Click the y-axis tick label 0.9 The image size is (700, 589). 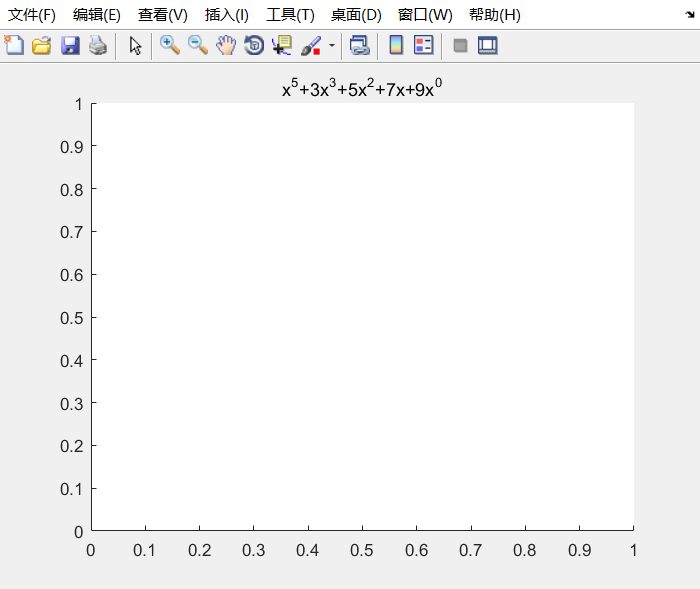click(x=71, y=147)
